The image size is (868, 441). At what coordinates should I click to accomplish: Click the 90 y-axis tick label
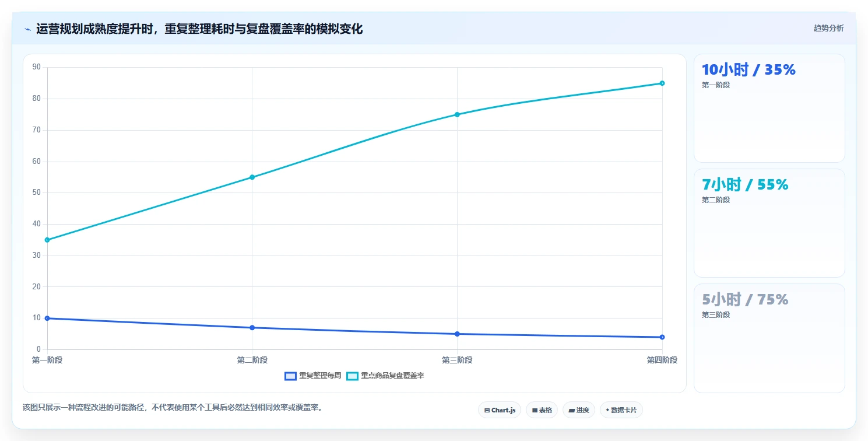tap(36, 67)
